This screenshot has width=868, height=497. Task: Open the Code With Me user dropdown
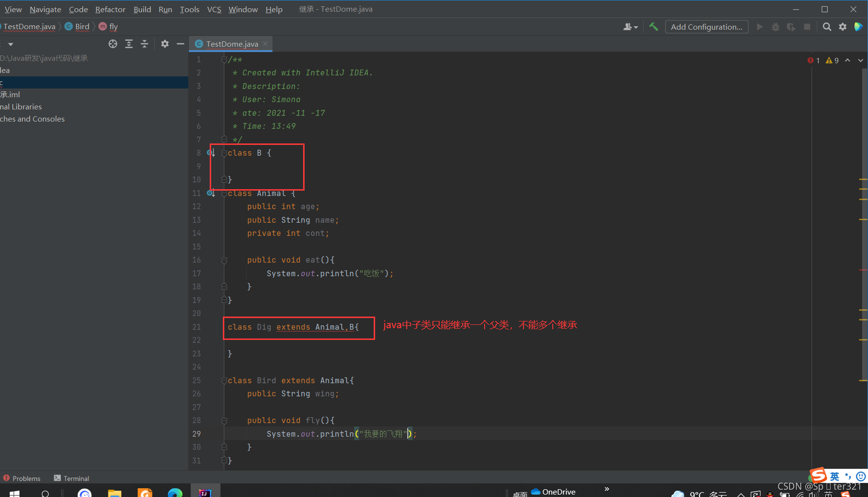tap(631, 27)
